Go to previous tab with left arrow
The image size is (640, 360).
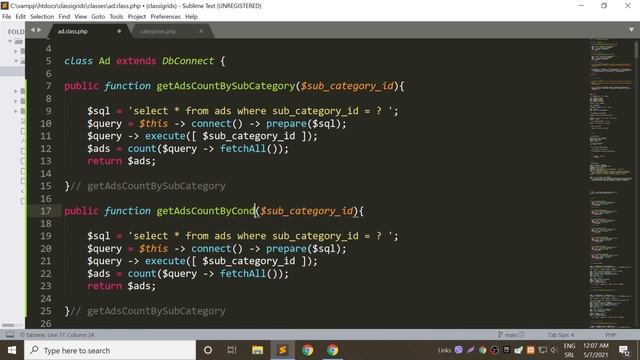tap(33, 30)
